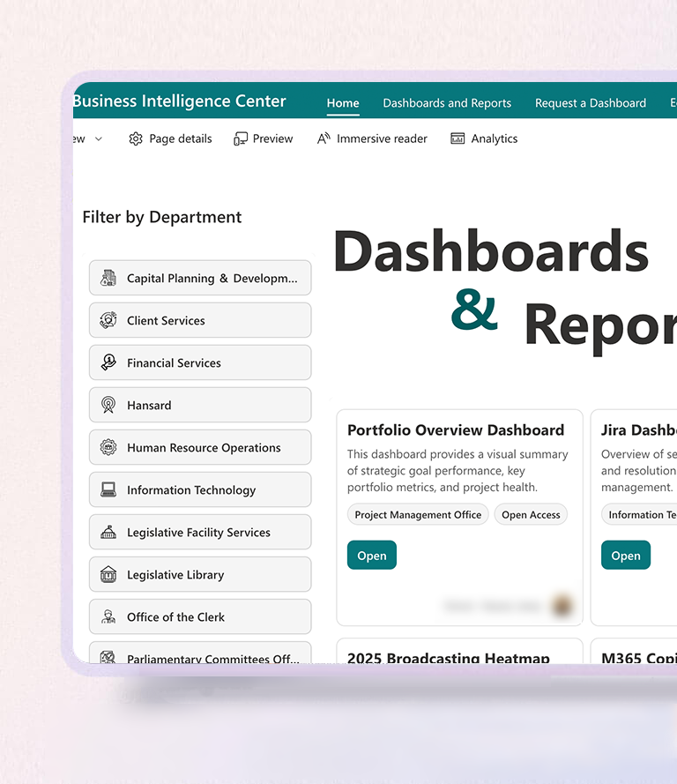
Task: Filter by Legislative Facility Services
Action: click(x=200, y=532)
